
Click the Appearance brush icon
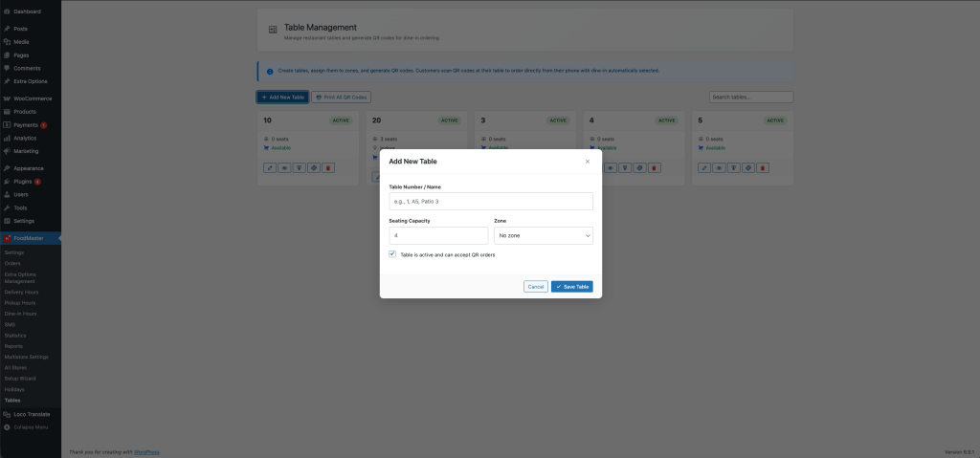pyautogui.click(x=7, y=168)
